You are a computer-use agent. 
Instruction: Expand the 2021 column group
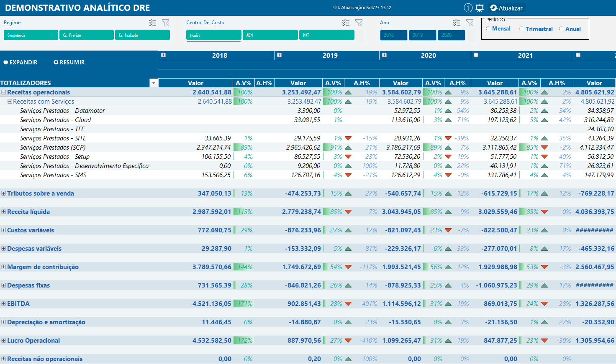tap(476, 55)
